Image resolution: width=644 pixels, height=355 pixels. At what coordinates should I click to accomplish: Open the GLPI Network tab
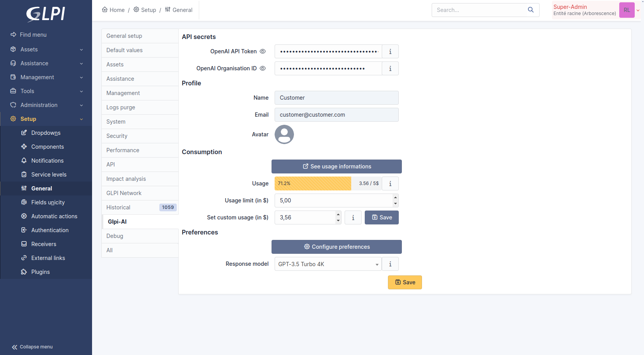[x=140, y=193]
